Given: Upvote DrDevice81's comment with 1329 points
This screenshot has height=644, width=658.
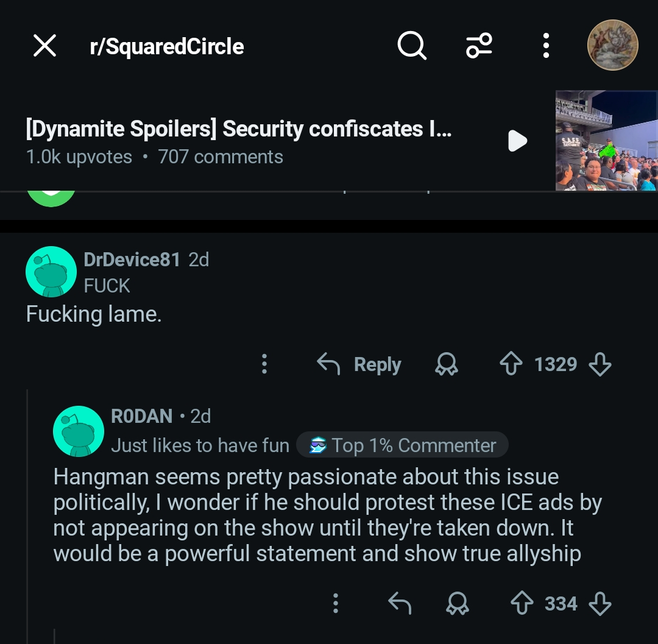Looking at the screenshot, I should [x=511, y=364].
